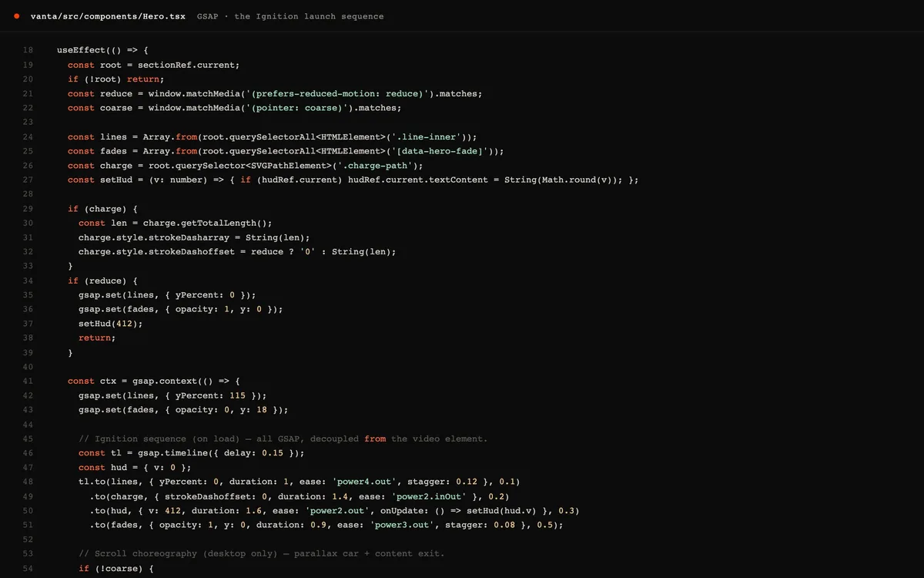Image resolution: width=924 pixels, height=578 pixels.
Task: Click the "if (!coarse) {" line
Action: 116,568
